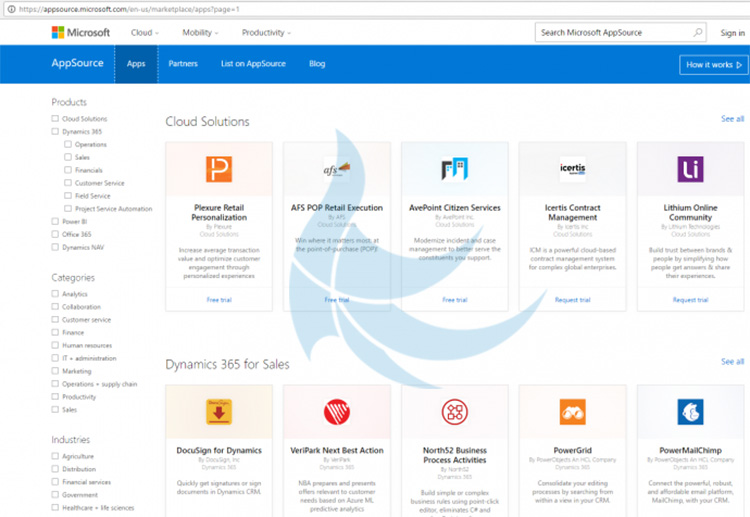Tick the Dynamics NAV checkbox

(x=55, y=247)
